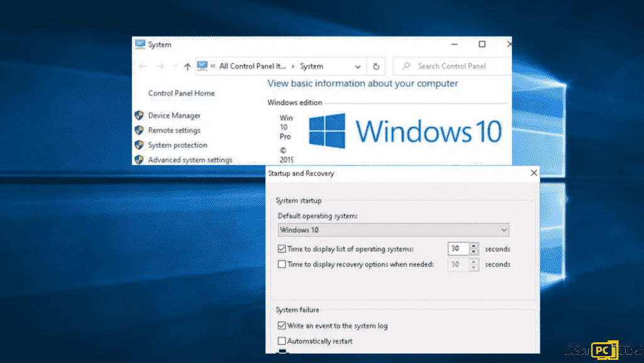Enable the Automatically restart checkbox
The width and height of the screenshot is (644, 363).
(x=282, y=341)
